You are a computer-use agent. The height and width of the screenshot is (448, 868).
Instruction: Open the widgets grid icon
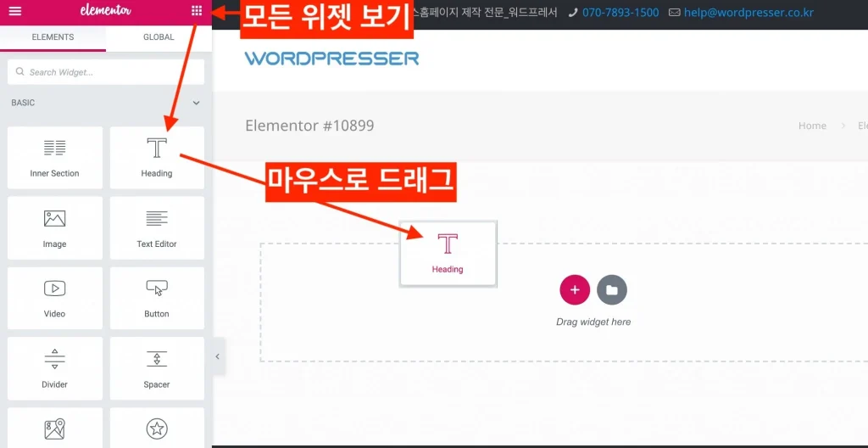pyautogui.click(x=197, y=11)
